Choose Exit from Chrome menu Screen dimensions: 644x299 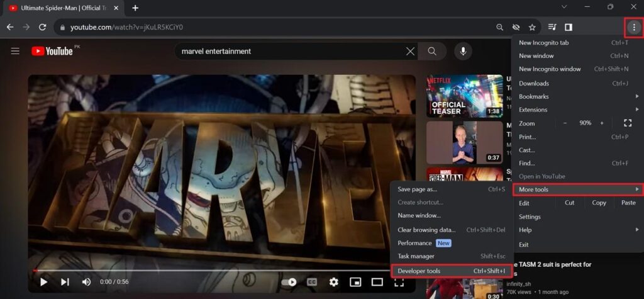click(578, 244)
